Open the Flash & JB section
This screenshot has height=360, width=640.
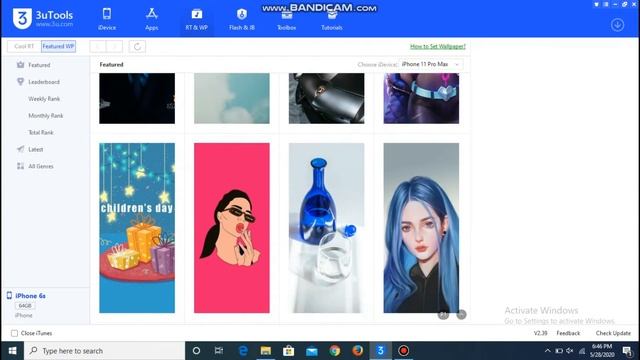point(242,19)
